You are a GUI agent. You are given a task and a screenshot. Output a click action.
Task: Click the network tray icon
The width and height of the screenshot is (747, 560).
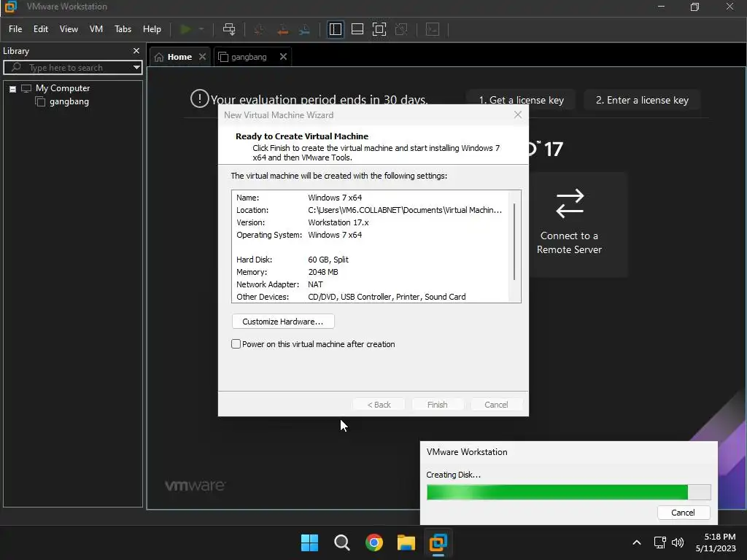point(659,542)
